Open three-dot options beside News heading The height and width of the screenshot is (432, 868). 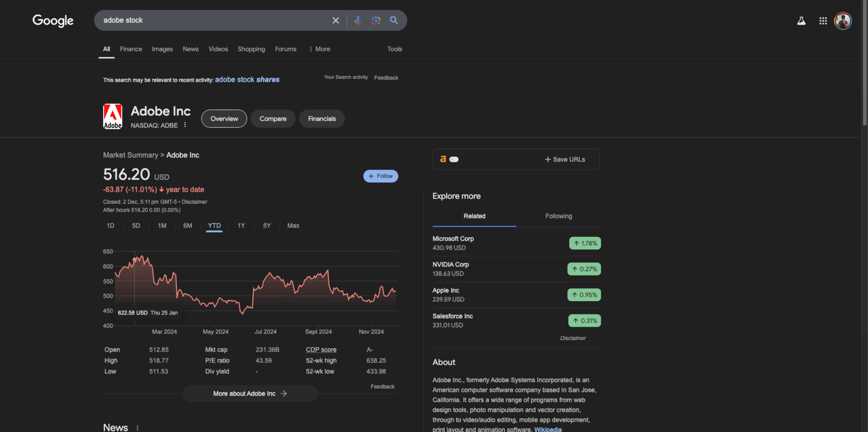(138, 428)
